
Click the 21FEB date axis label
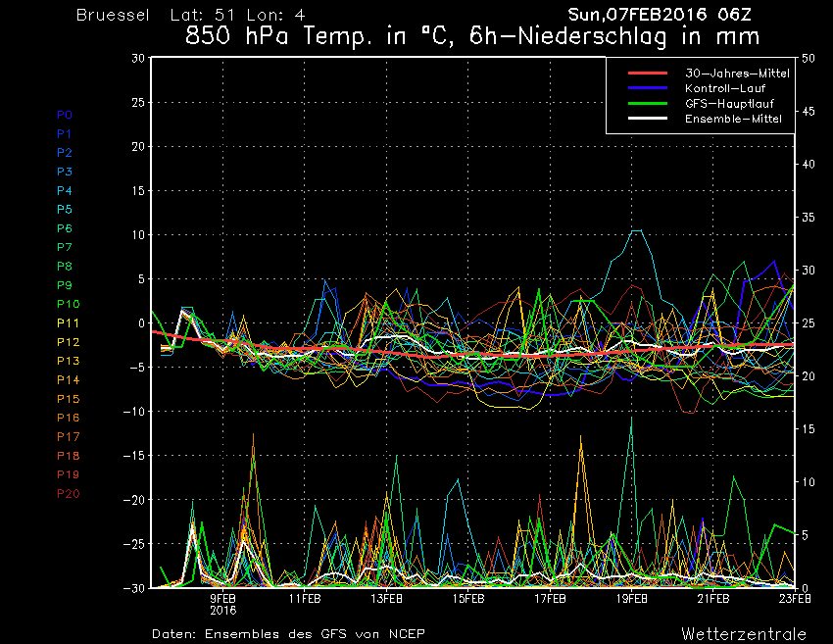point(713,599)
